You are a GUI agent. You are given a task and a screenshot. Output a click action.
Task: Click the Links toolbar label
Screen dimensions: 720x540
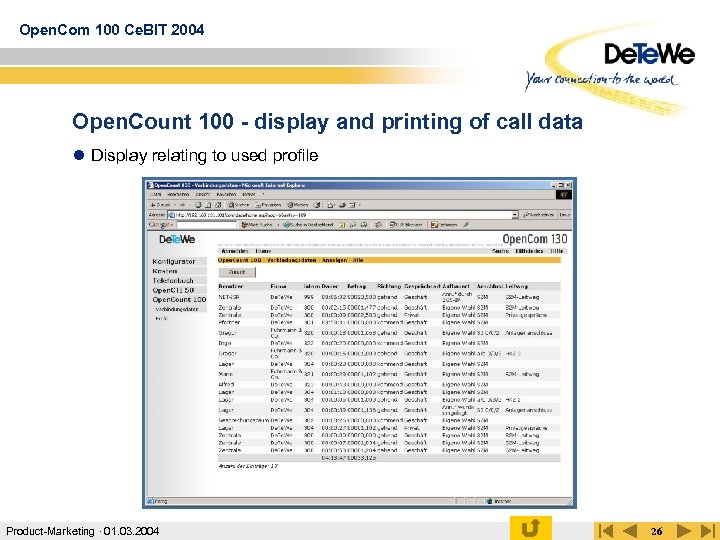[x=565, y=214]
